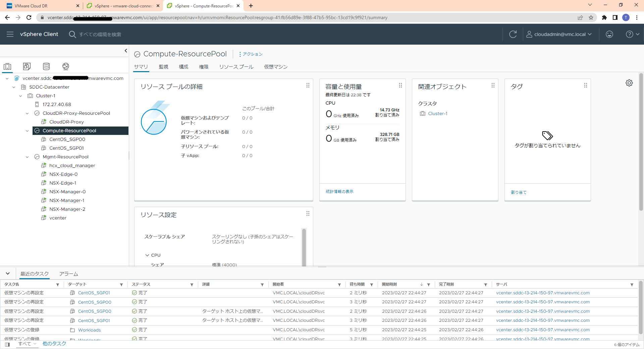Image resolution: width=644 pixels, height=349 pixels.
Task: Open the 構成 tab
Action: click(183, 67)
